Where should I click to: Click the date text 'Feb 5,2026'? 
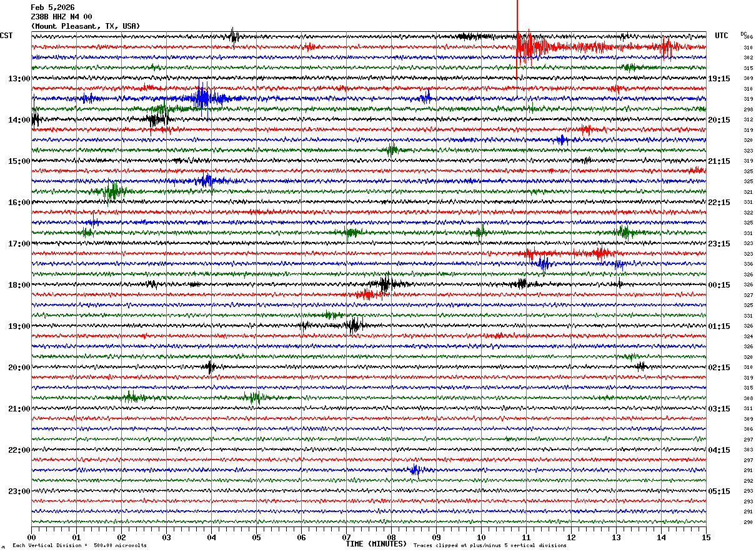pyautogui.click(x=52, y=8)
